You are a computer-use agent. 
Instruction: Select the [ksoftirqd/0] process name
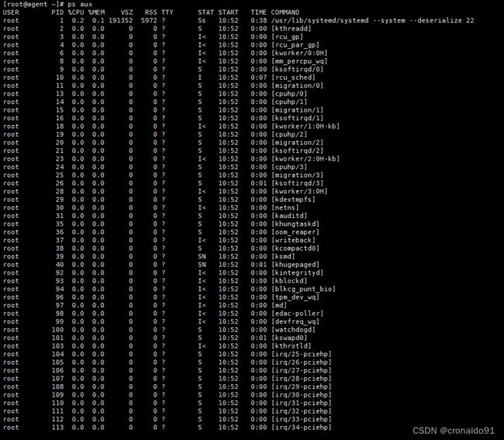[297, 69]
